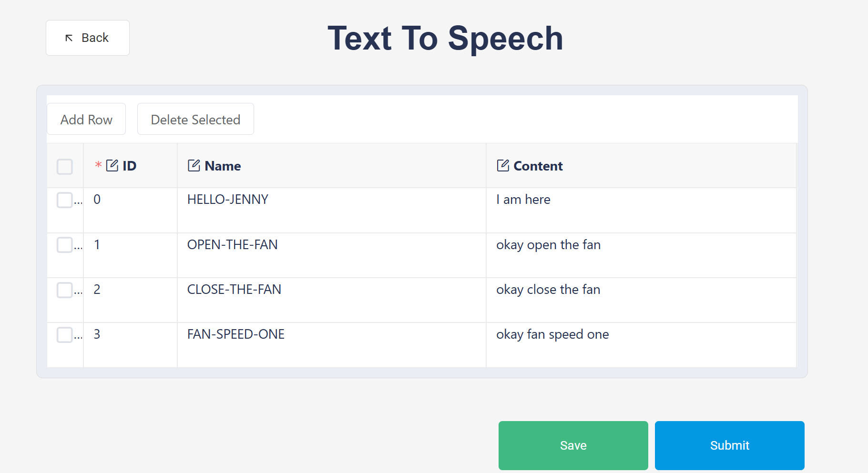Click the Delete Selected button

(x=195, y=120)
